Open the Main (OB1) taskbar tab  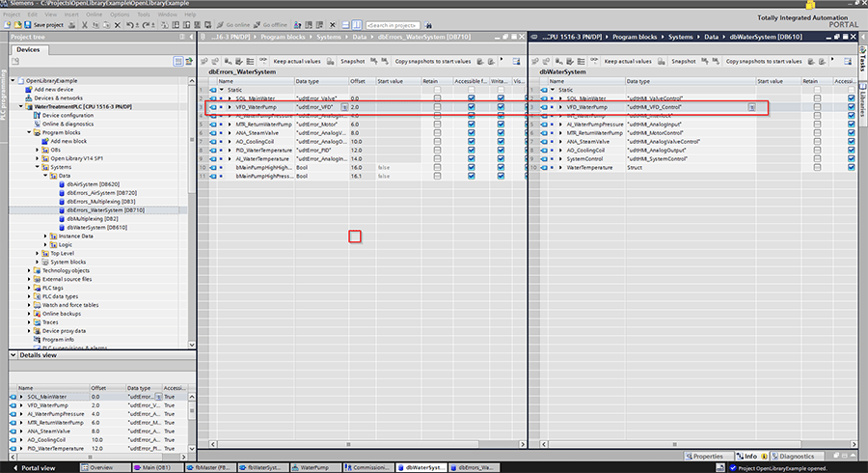[157, 467]
